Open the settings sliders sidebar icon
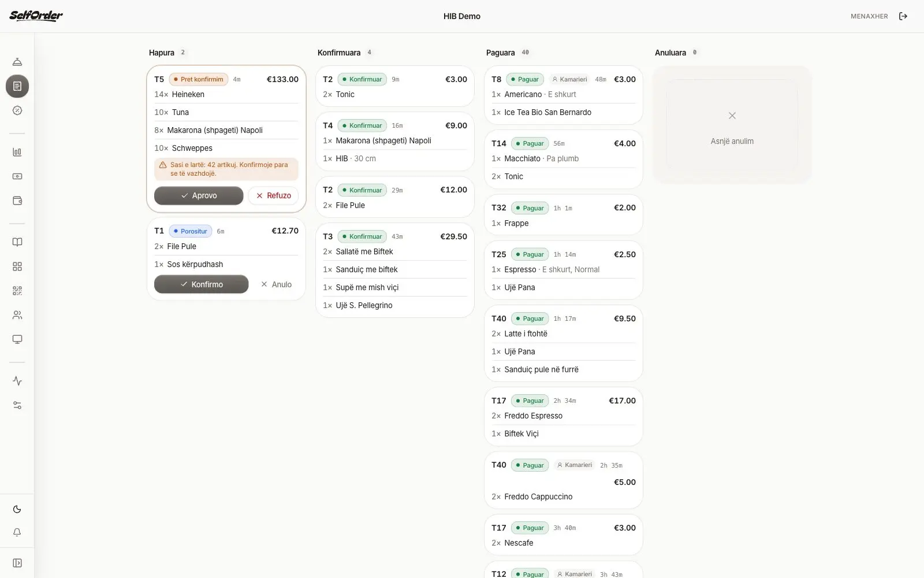This screenshot has width=924, height=578. (17, 405)
